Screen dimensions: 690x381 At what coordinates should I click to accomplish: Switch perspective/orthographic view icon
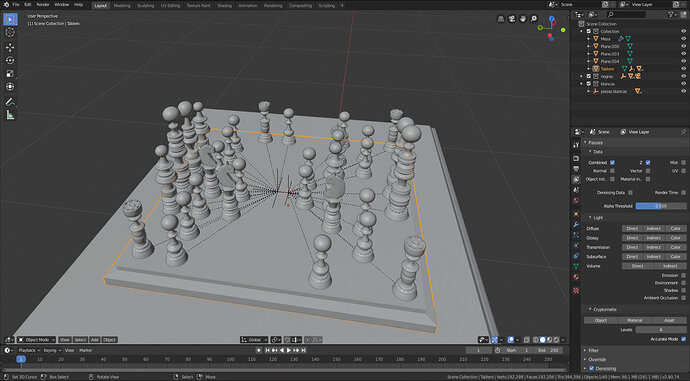pyautogui.click(x=501, y=19)
